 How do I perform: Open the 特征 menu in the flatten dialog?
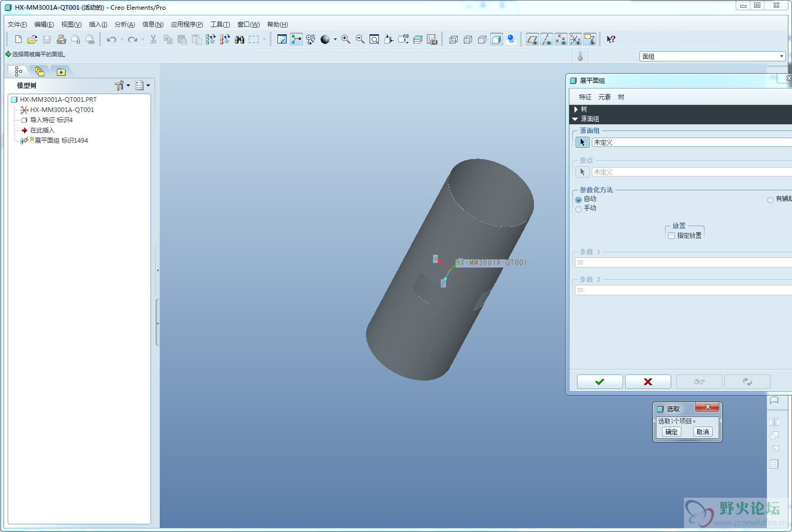(x=585, y=97)
